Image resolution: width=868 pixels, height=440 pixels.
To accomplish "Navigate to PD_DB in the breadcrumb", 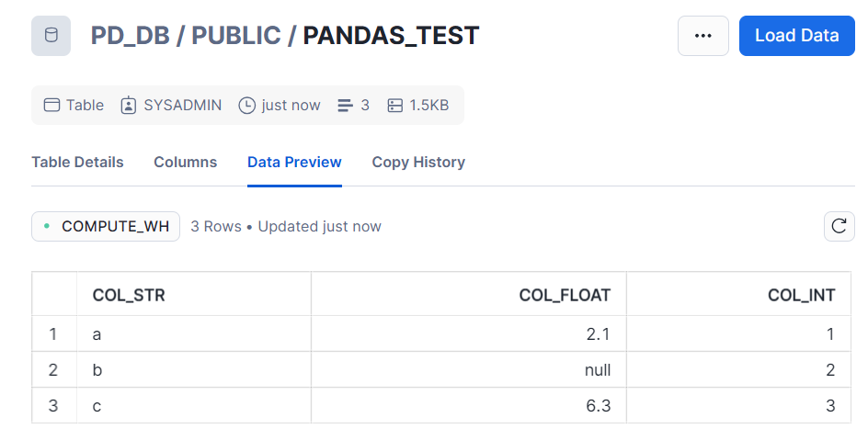I will pos(129,36).
